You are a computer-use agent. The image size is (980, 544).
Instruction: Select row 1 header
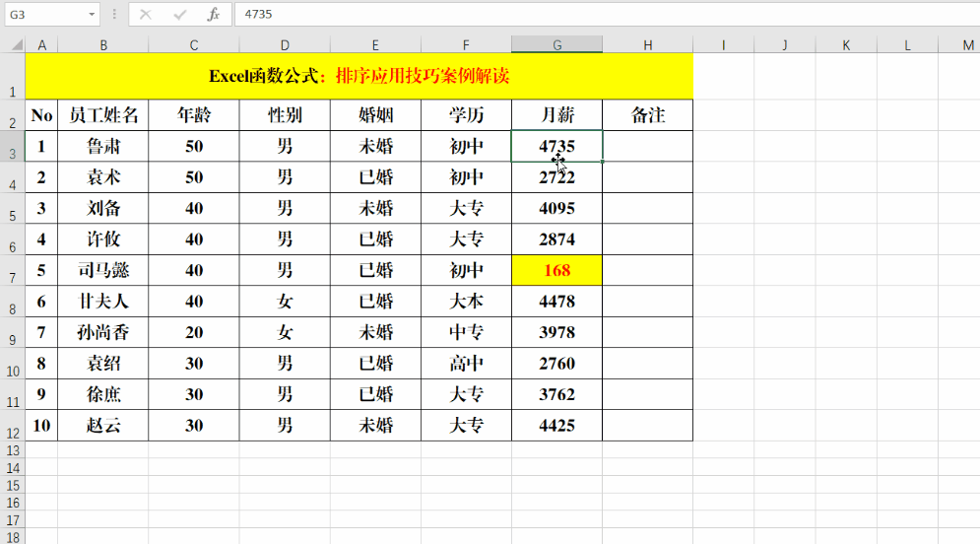pos(13,76)
